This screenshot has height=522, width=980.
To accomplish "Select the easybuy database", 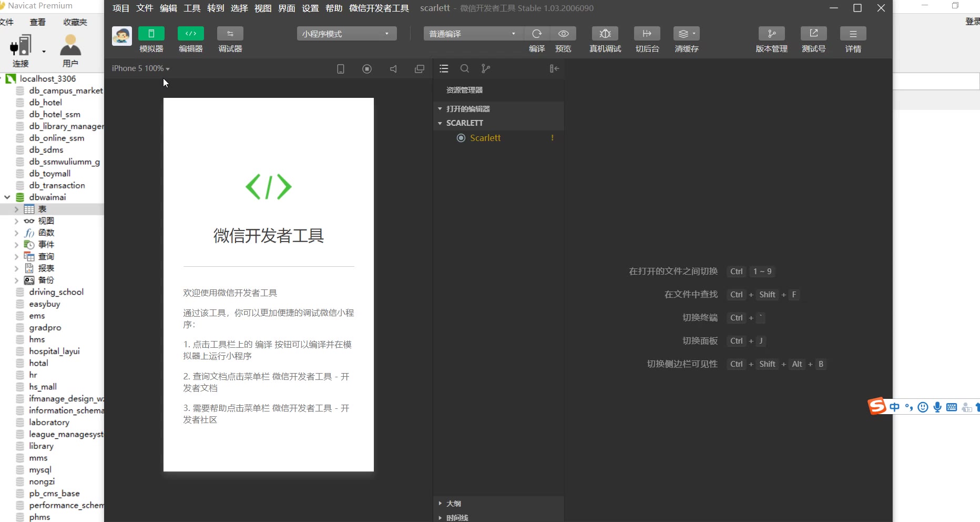I will pyautogui.click(x=44, y=304).
